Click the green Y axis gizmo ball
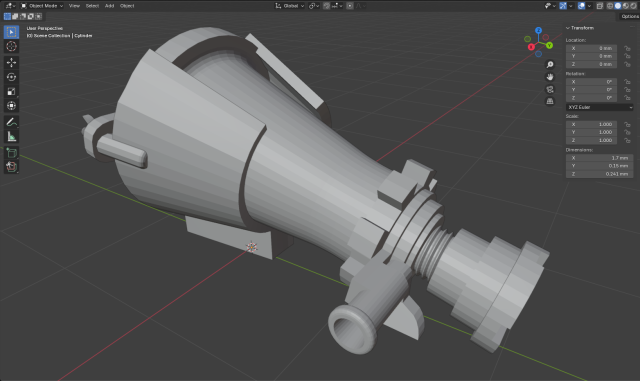 click(549, 45)
